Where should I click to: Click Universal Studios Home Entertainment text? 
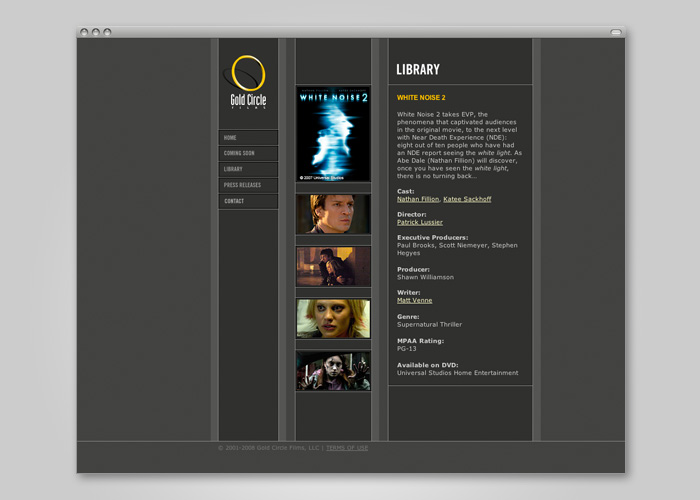(458, 373)
